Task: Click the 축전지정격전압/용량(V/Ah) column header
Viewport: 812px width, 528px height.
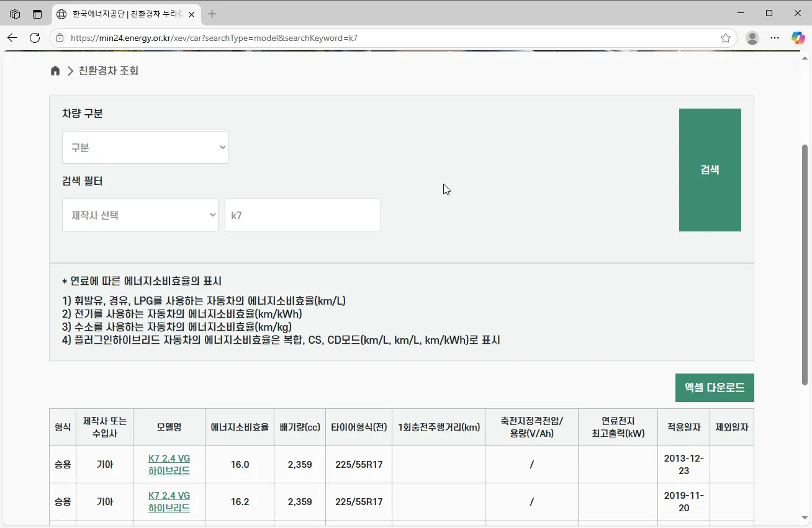Action: [x=532, y=427]
